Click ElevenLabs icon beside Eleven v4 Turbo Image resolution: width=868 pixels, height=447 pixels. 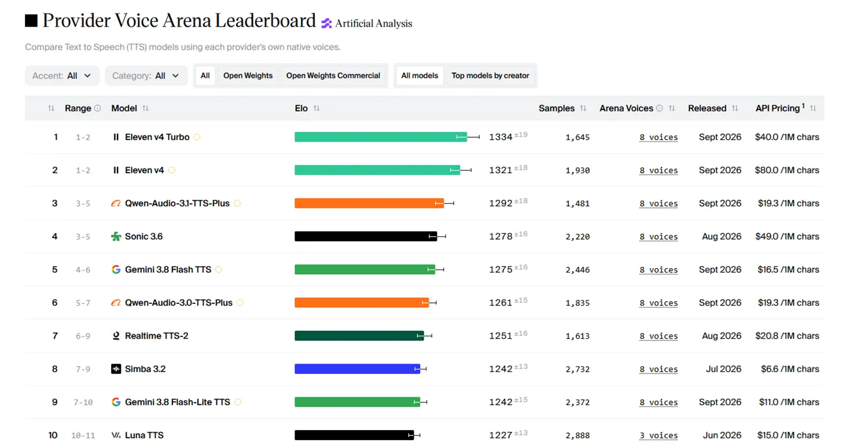pyautogui.click(x=116, y=137)
